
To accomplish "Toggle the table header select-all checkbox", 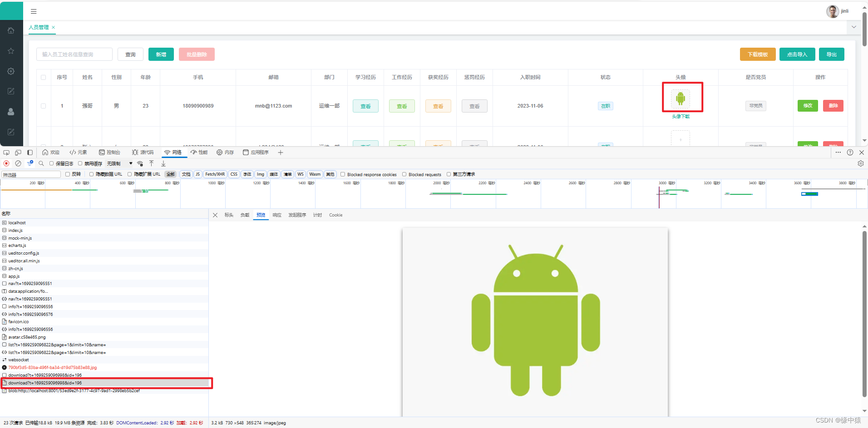I will coord(44,77).
